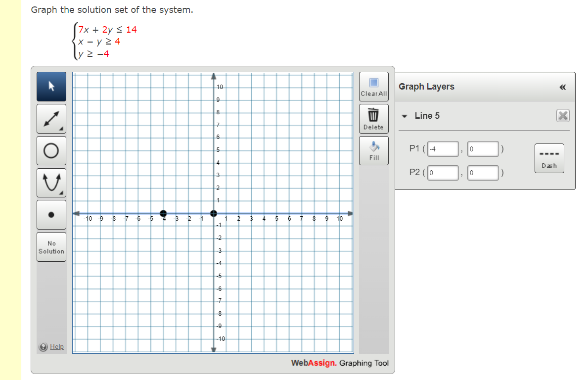The height and width of the screenshot is (380, 588).
Task: Edit P1 x-coordinate field
Action: (x=443, y=149)
